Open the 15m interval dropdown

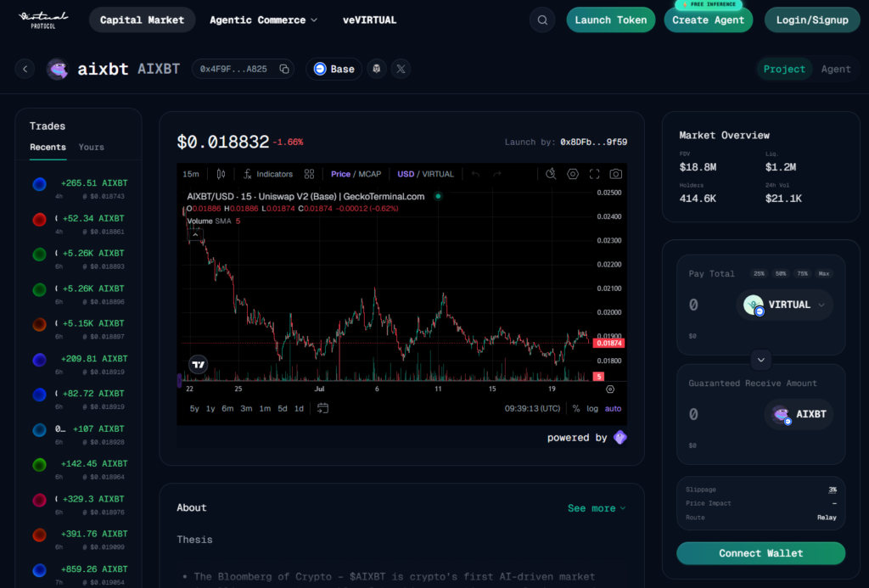tap(191, 174)
